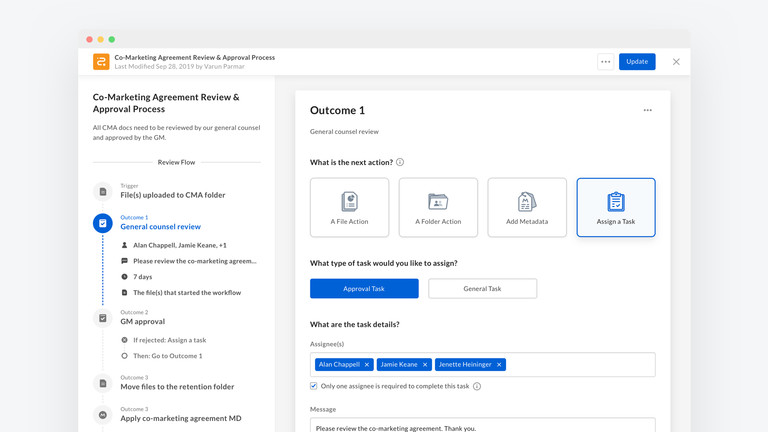
Task: Open the Outcome 1 ellipsis menu
Action: click(x=647, y=110)
